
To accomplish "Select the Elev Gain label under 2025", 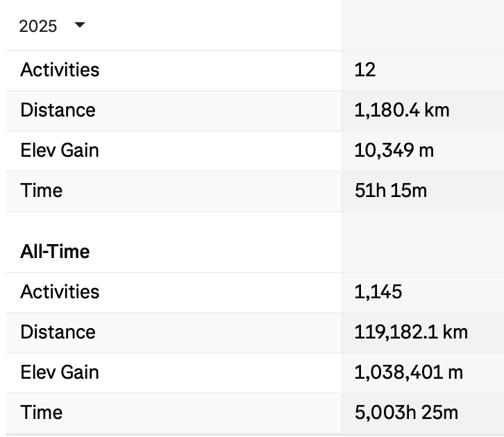I will point(60,151).
